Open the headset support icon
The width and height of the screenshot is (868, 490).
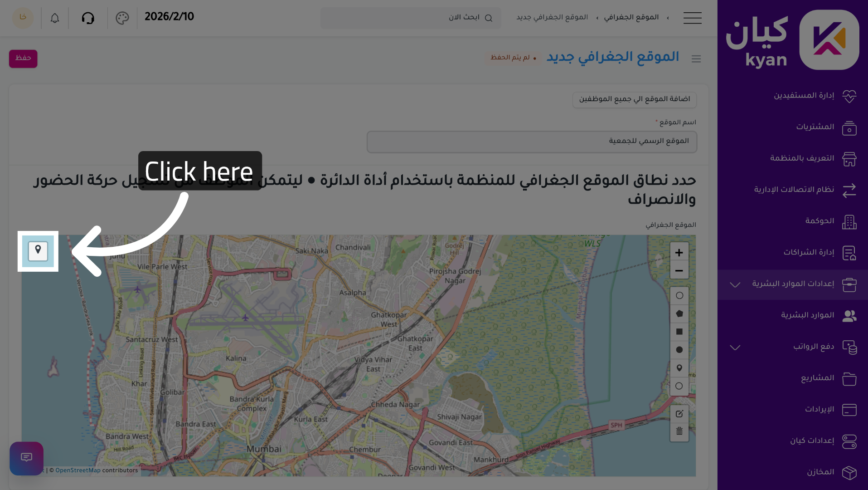88,18
